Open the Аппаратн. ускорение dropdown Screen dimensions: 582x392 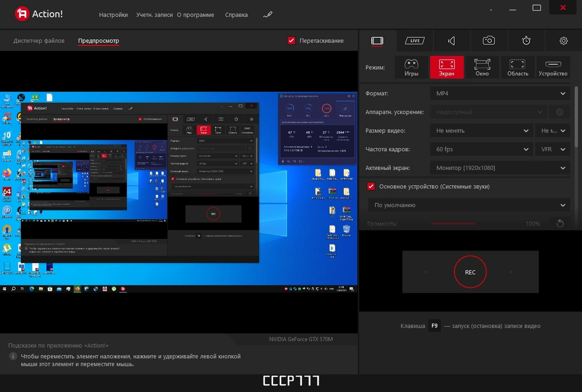(488, 112)
